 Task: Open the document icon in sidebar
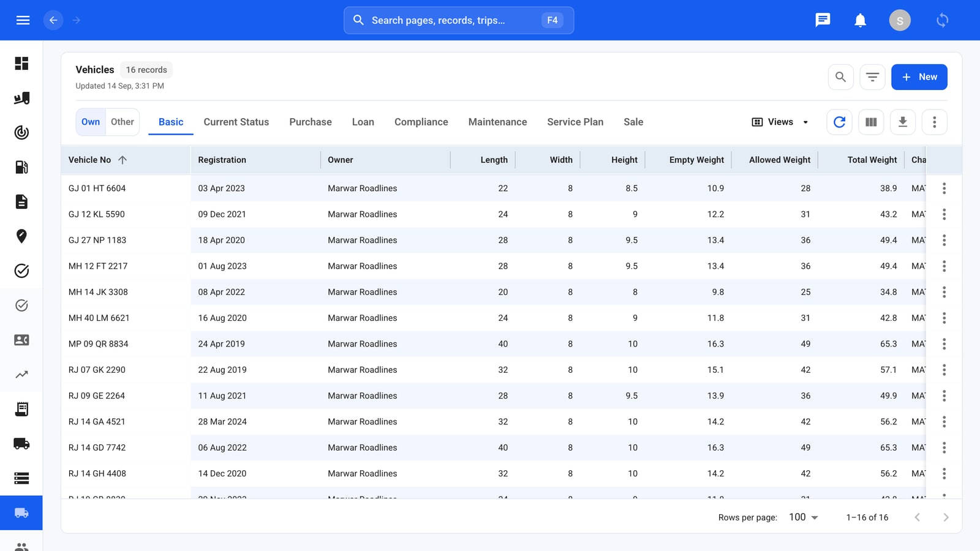(x=21, y=201)
